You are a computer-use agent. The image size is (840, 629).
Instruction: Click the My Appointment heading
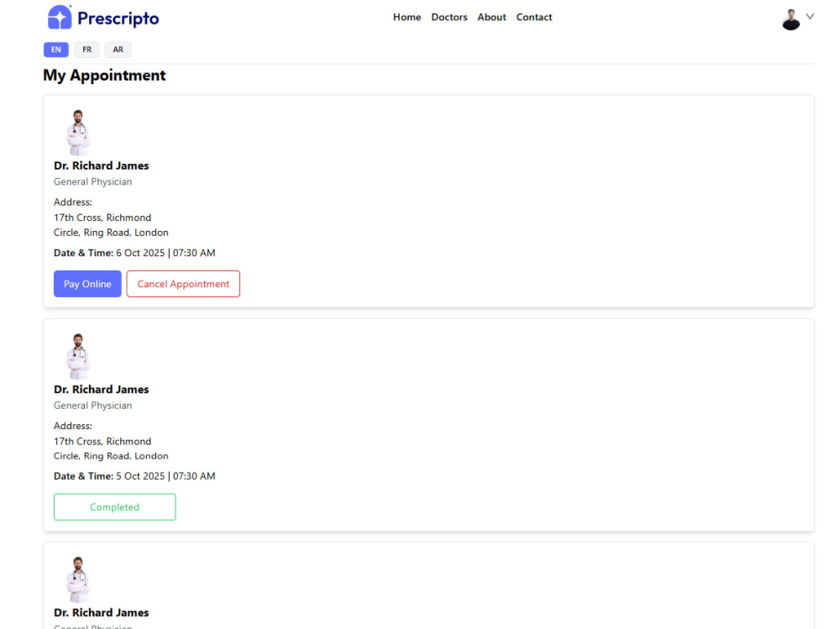pos(104,75)
